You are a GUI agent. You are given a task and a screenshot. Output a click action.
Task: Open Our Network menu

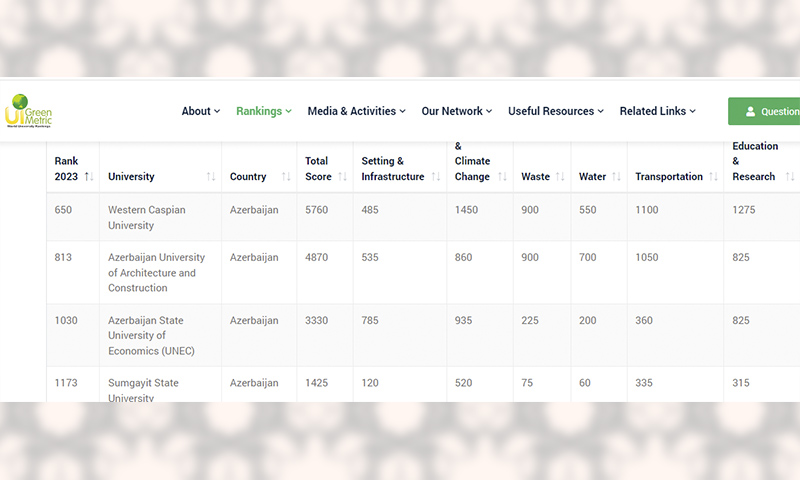457,111
